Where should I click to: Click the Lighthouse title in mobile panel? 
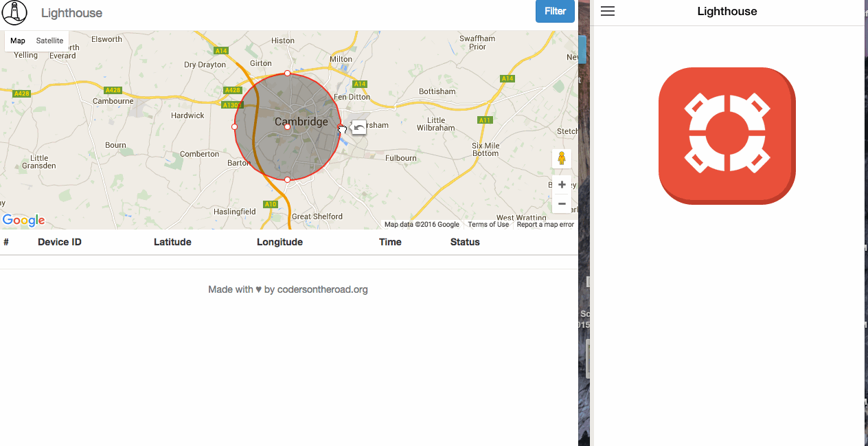[x=727, y=11]
